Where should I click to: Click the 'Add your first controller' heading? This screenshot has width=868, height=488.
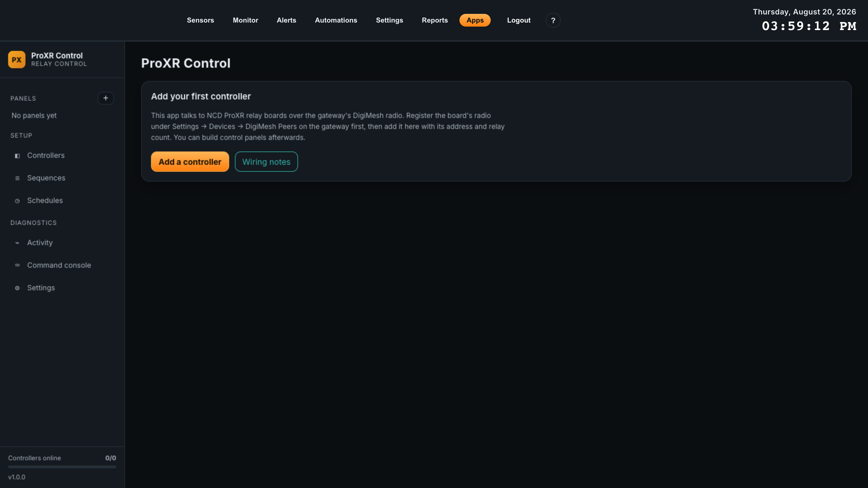tap(201, 96)
